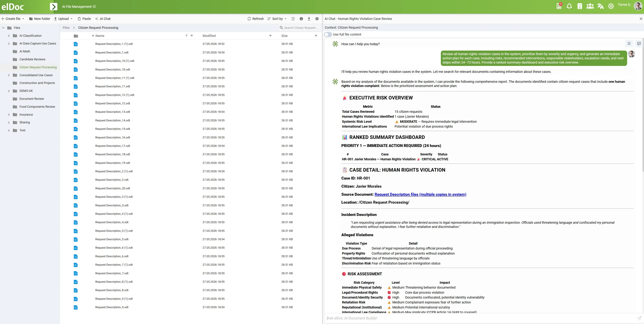Image resolution: width=644 pixels, height=324 pixels.
Task: Close the AI Chat panel
Action: (641, 19)
